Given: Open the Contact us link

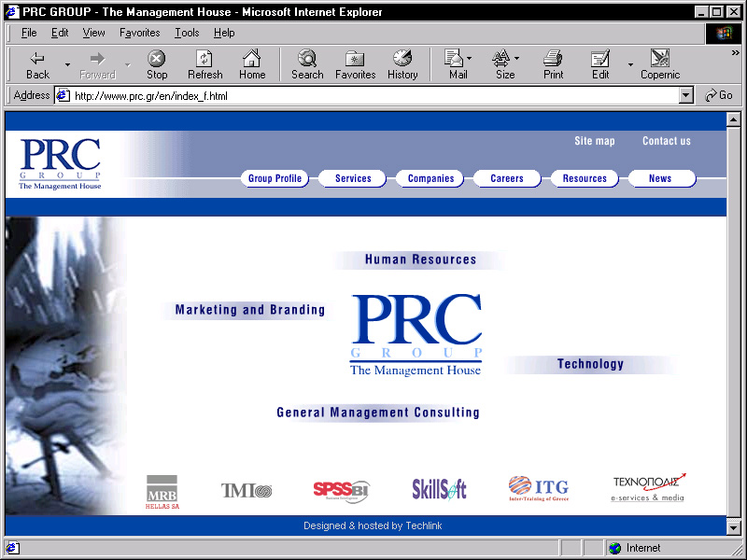Looking at the screenshot, I should pos(667,141).
